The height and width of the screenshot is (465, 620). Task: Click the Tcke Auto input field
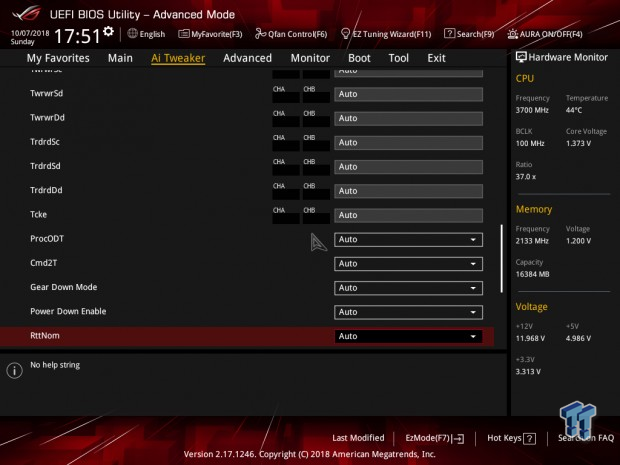point(408,215)
